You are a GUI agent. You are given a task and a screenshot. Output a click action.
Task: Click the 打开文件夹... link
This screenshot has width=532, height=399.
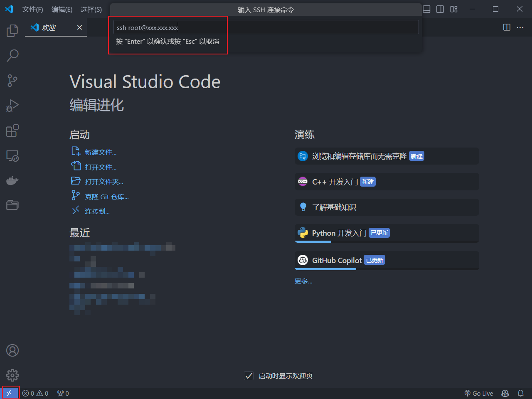tap(104, 182)
